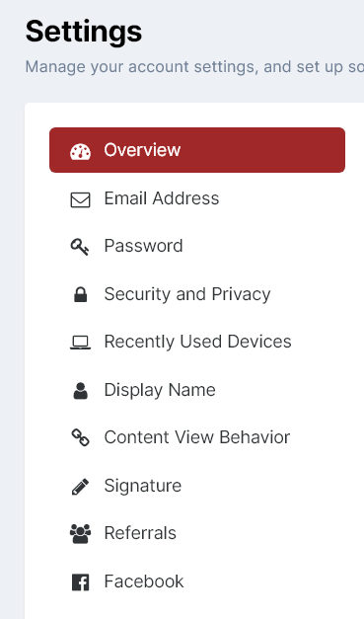View Recently Used Devices
364x619 pixels.
197,342
